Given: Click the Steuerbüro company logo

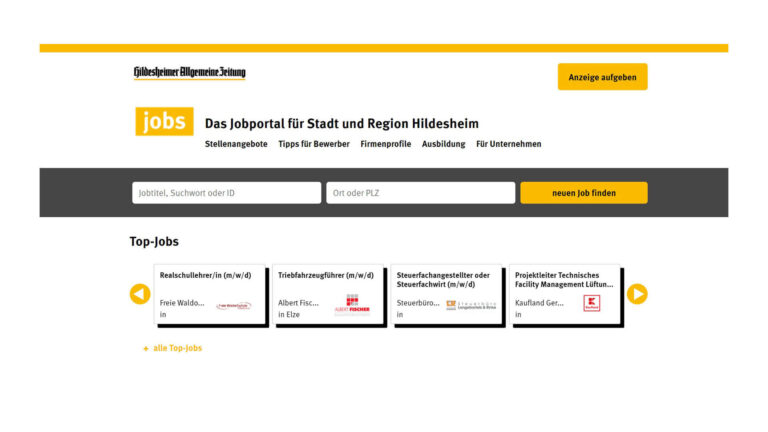Looking at the screenshot, I should pyautogui.click(x=471, y=305).
